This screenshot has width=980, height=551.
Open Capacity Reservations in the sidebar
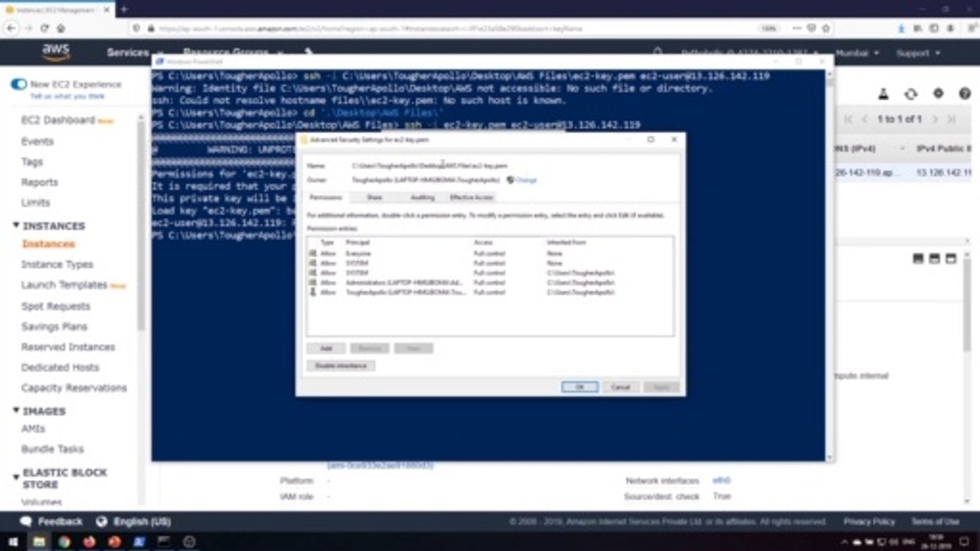(74, 388)
